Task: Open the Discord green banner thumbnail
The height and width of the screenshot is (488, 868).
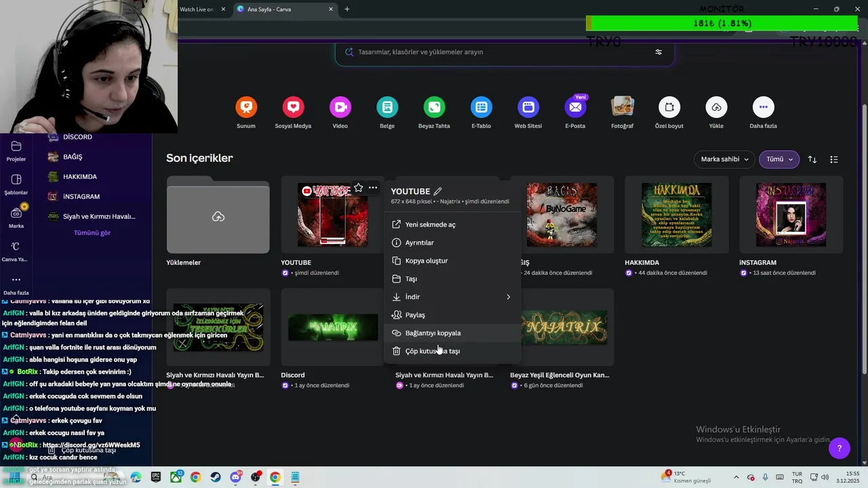Action: (332, 327)
